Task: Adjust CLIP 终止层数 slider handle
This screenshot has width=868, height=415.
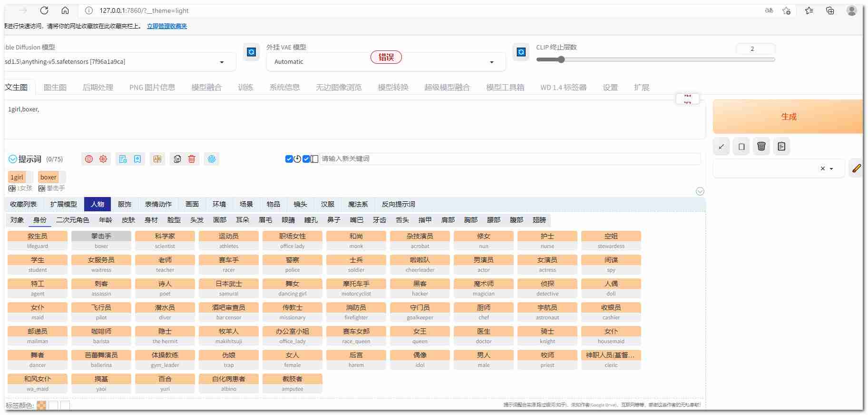Action: [561, 59]
